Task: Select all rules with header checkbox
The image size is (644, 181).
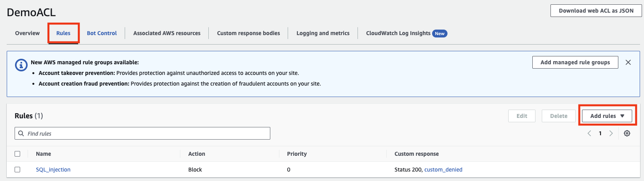Action: [x=17, y=154]
